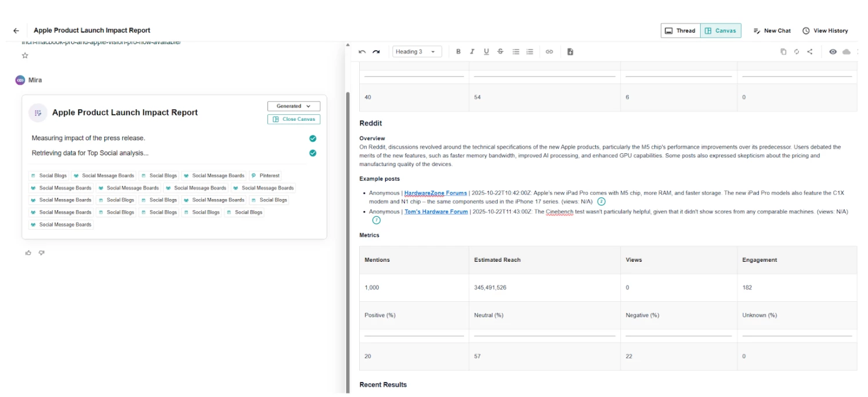Viewport: 868px width, 397px height.
Task: Click the thumbs up feedback icon
Action: 28,252
